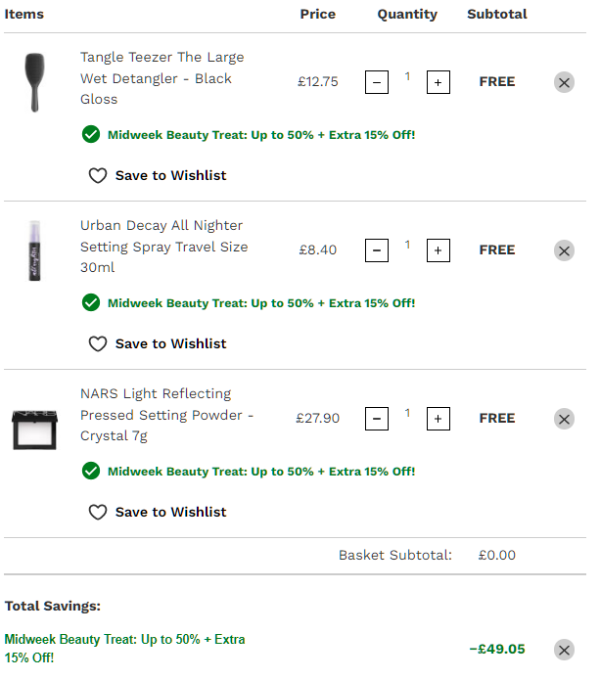
Task: Increase Tangle Teezer quantity with plus button
Action: pos(437,82)
